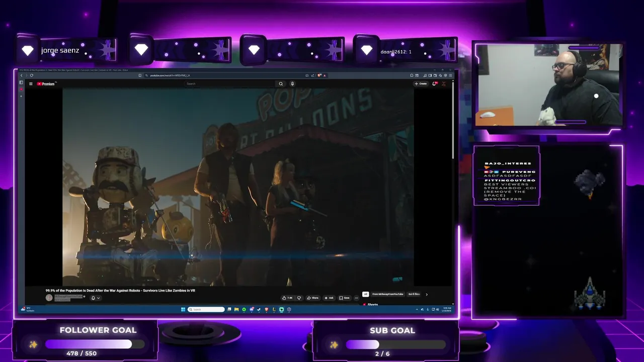Click the Ask button under video
This screenshot has width=644, height=362.
pyautogui.click(x=329, y=298)
